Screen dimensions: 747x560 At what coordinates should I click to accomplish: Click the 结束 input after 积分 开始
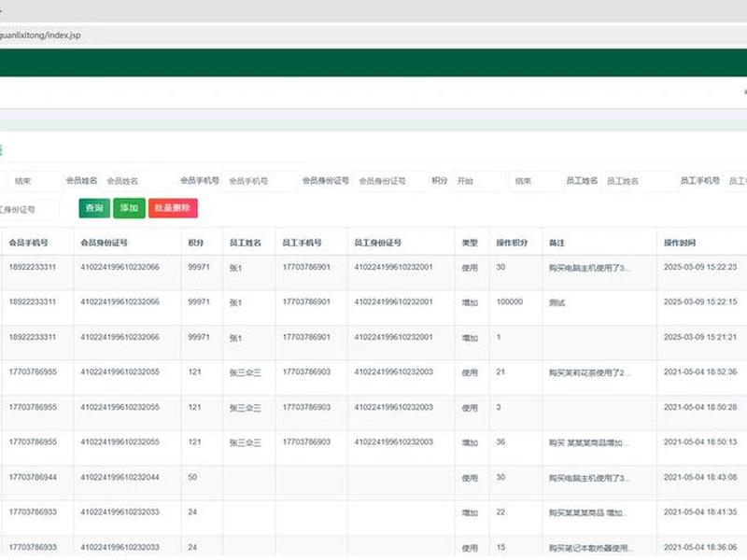point(536,181)
